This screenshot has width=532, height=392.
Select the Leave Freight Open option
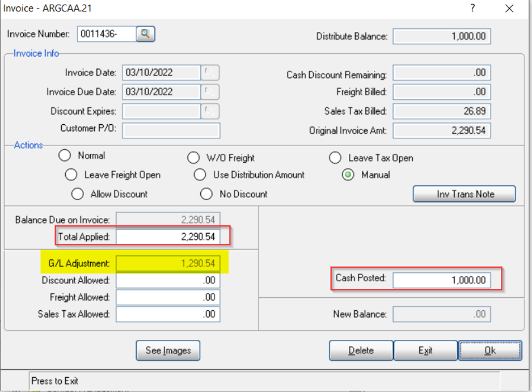[x=71, y=175]
